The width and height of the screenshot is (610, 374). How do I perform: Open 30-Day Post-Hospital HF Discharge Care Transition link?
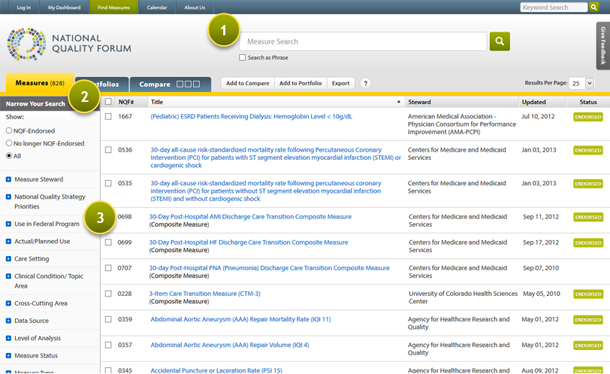coord(249,242)
